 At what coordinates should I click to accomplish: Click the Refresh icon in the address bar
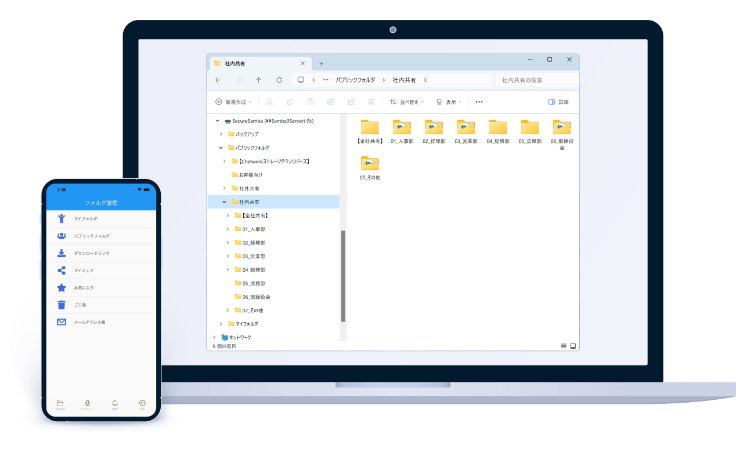point(279,79)
